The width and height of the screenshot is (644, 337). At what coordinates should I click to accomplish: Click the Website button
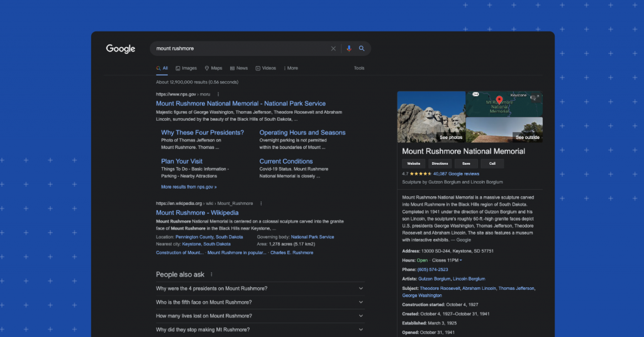point(414,163)
